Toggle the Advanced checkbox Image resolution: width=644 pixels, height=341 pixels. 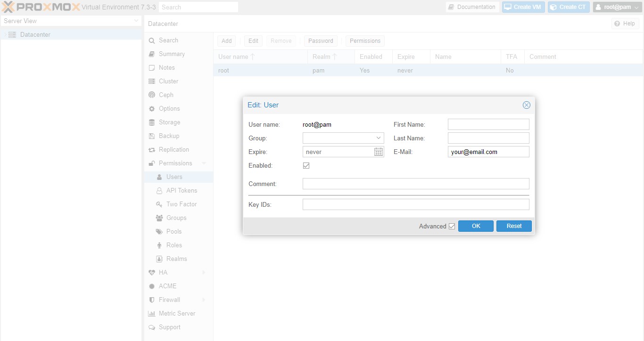(x=452, y=226)
